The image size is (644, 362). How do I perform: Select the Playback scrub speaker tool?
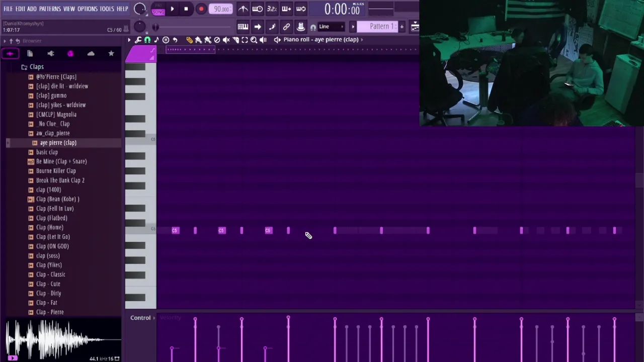tap(263, 40)
